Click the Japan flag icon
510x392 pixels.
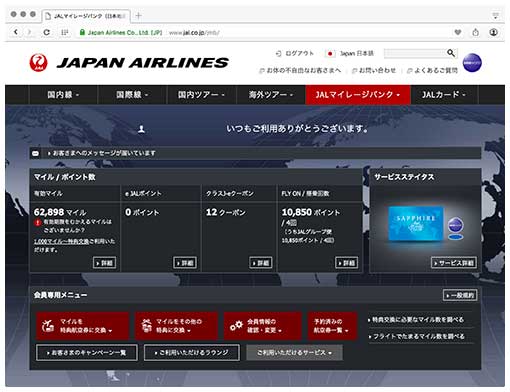(330, 53)
